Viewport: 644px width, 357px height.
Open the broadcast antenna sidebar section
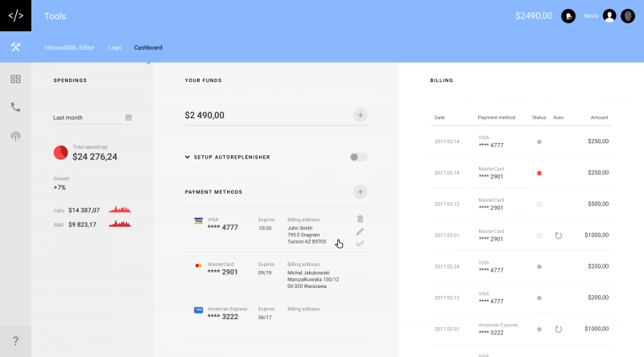click(15, 136)
